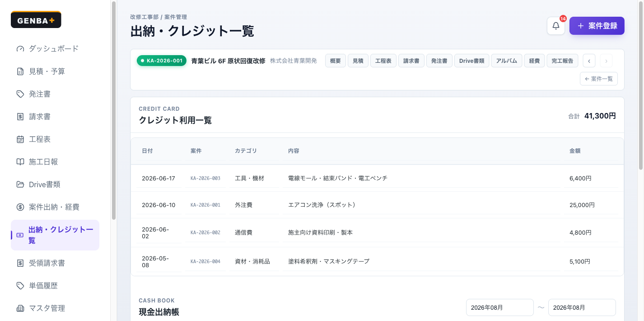
Task: Navigate to 工程表 in sidebar
Action: click(x=55, y=139)
